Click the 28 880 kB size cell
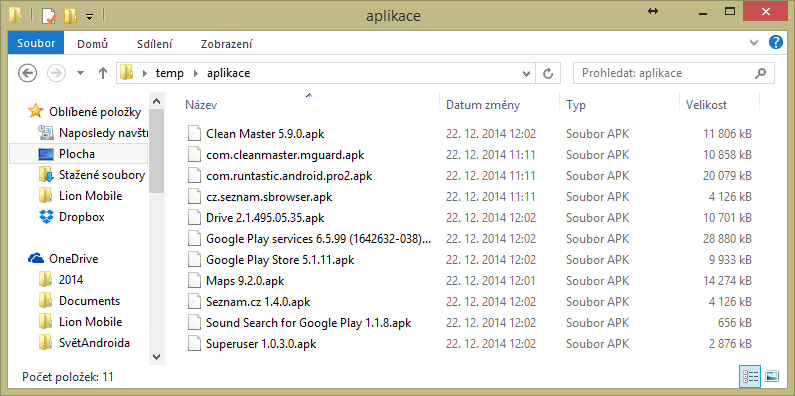Viewport: 795px width, 396px height. pos(727,238)
